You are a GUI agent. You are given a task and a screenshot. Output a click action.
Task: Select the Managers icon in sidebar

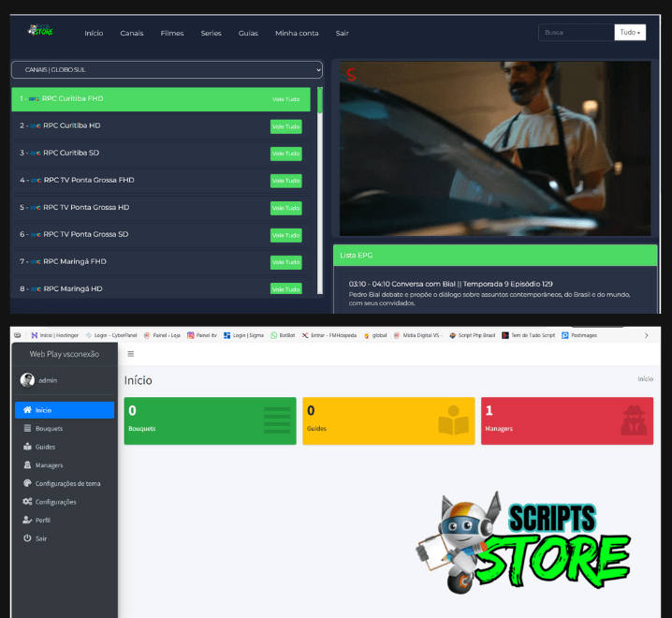point(27,464)
